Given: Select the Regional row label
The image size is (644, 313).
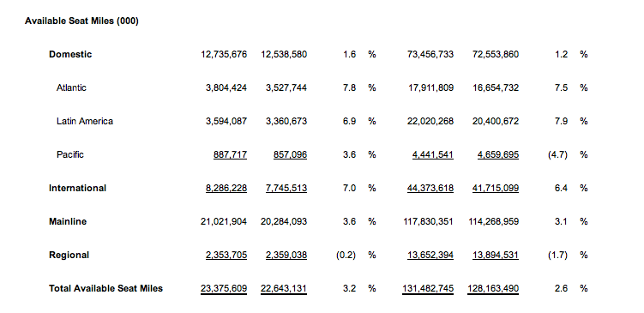Looking at the screenshot, I should [x=69, y=255].
